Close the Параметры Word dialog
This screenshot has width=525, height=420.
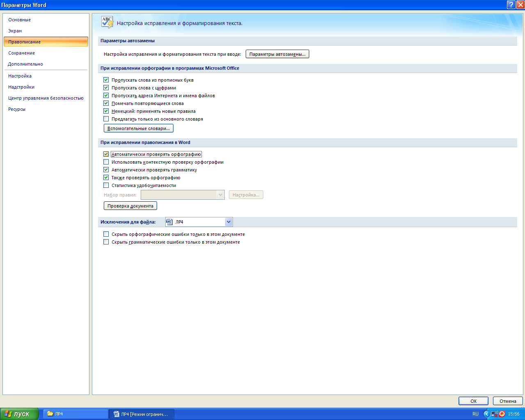coord(520,5)
